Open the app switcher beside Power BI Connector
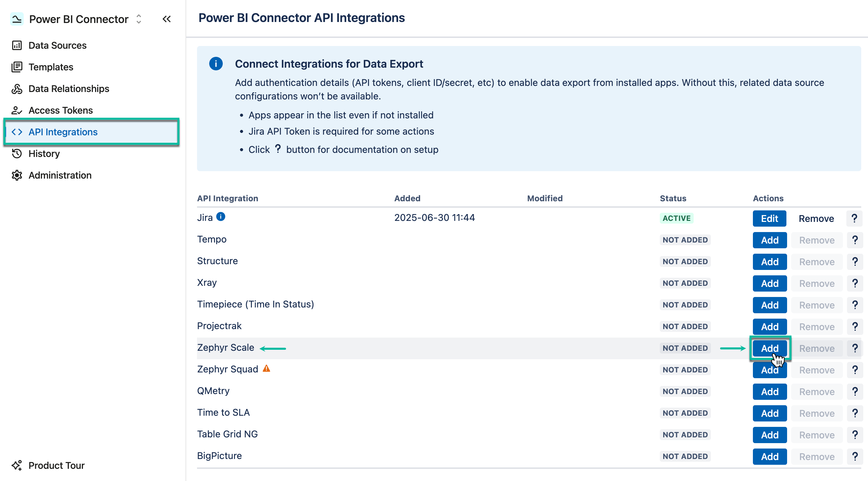868x481 pixels. pyautogui.click(x=139, y=19)
